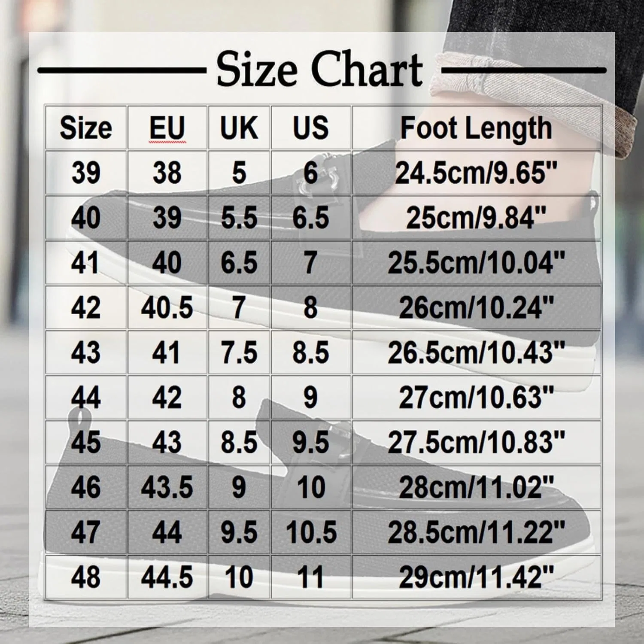The width and height of the screenshot is (644, 644).
Task: Click the Size column header
Action: [x=86, y=128]
